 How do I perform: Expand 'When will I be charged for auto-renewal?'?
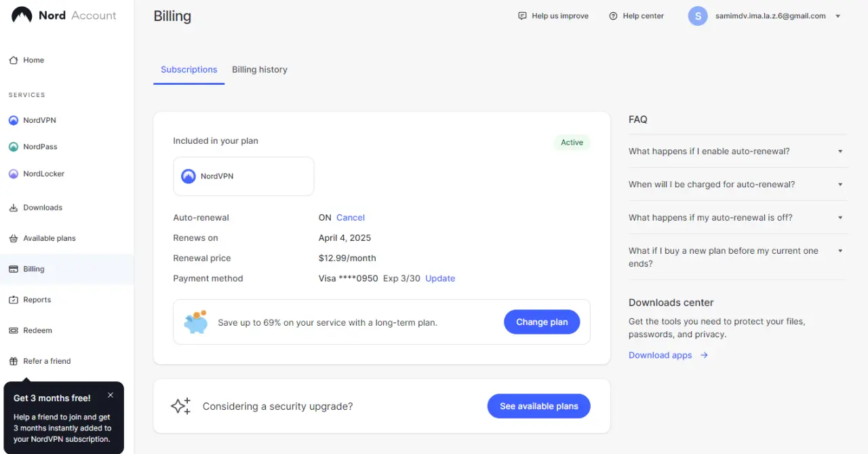[738, 185]
